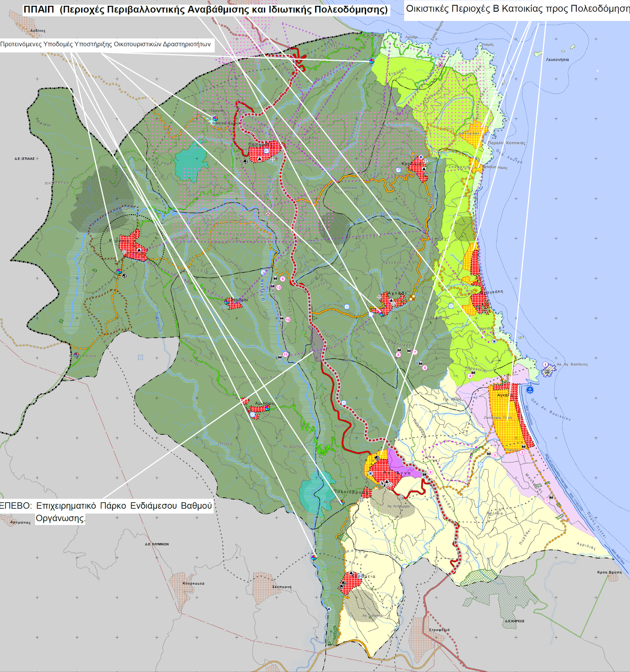630x672 pixels.
Task: Click the Κουρκουλό village label
Action: [x=193, y=583]
